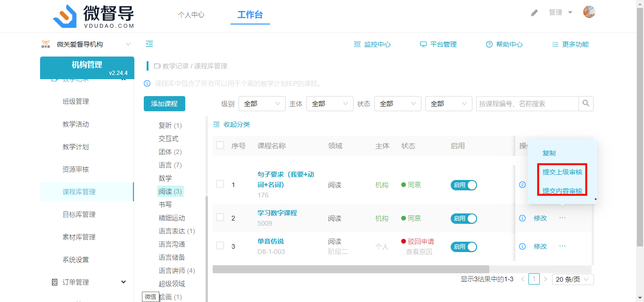Toggle 启用 switch for 句子要求 course

pyautogui.click(x=464, y=185)
